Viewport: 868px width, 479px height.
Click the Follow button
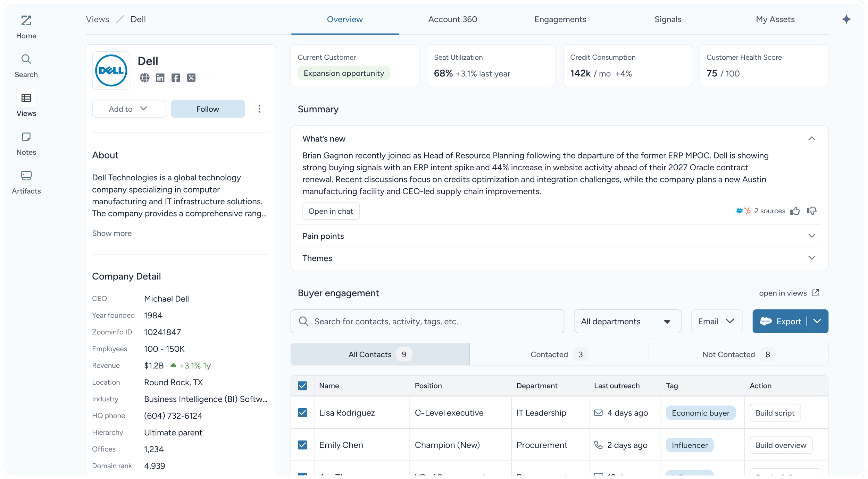[208, 109]
